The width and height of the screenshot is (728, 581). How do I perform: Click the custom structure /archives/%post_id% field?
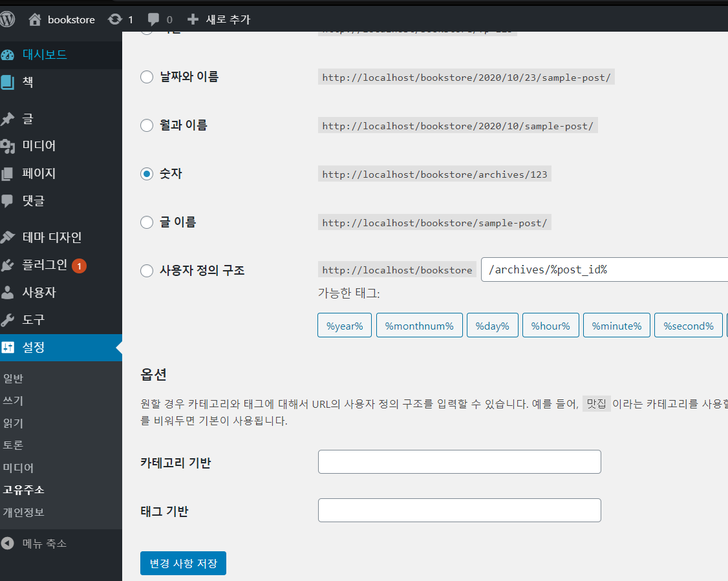(605, 269)
